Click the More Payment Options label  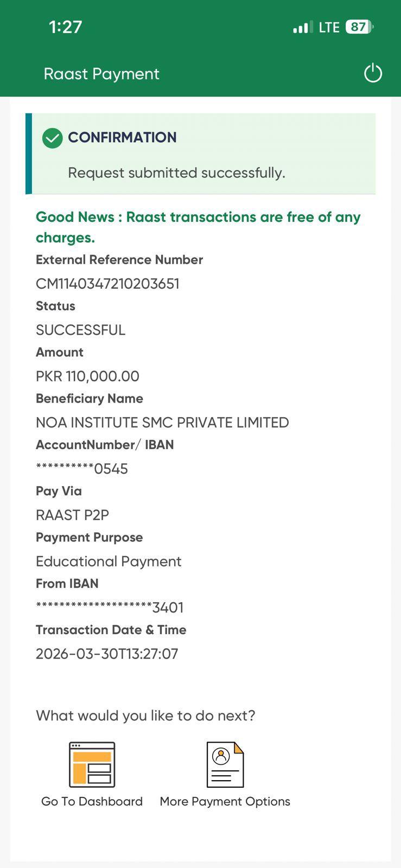point(225,801)
